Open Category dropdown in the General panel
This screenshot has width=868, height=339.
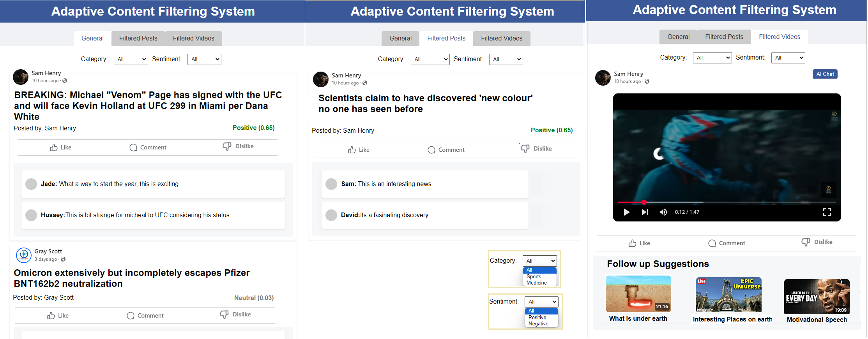coord(131,59)
